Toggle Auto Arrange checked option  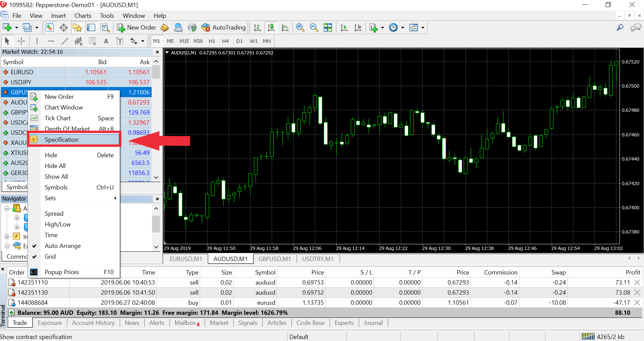point(74,246)
